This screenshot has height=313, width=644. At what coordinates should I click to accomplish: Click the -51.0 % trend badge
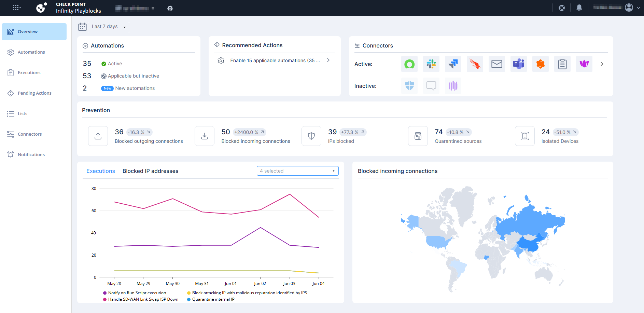565,132
